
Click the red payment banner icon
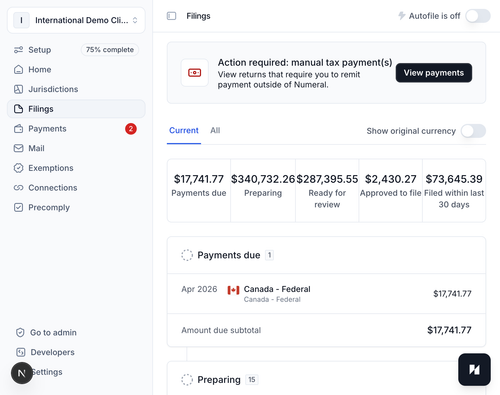[195, 73]
